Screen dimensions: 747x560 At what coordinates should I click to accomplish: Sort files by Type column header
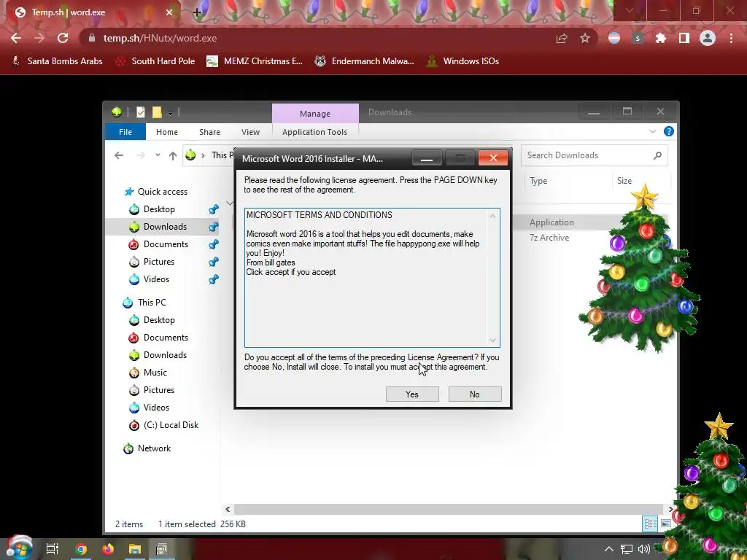click(538, 181)
